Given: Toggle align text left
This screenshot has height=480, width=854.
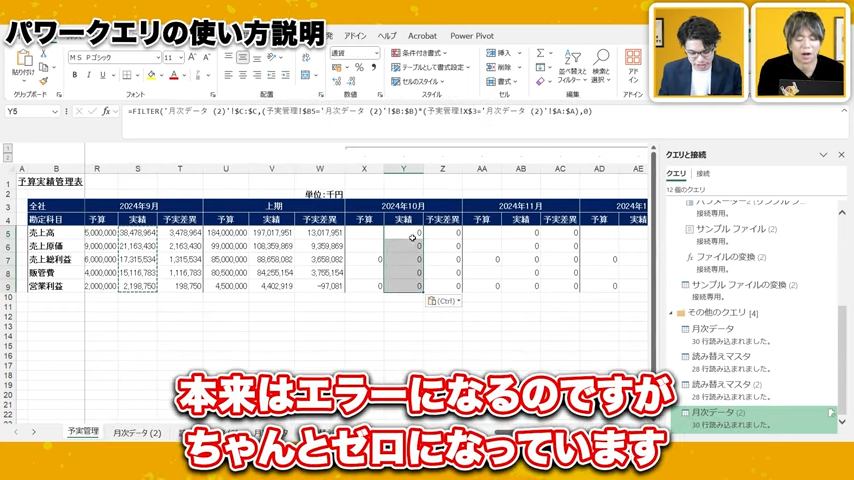Looking at the screenshot, I should pyautogui.click(x=228, y=75).
